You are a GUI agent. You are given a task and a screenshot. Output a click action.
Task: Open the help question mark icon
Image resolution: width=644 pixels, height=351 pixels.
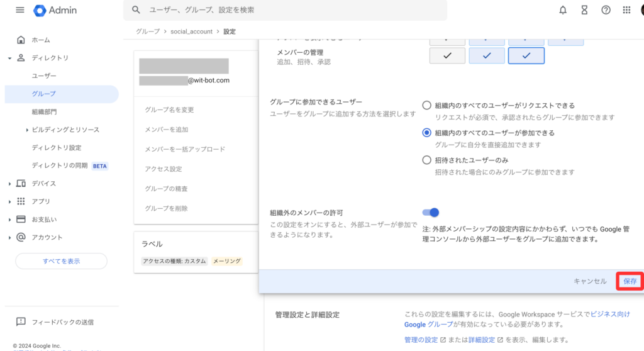click(606, 10)
